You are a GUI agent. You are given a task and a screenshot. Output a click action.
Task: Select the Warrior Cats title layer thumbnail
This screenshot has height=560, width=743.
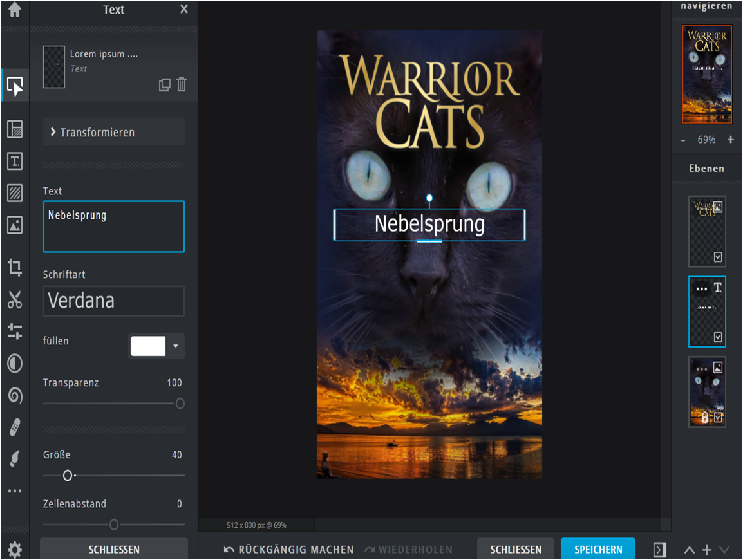tap(706, 231)
